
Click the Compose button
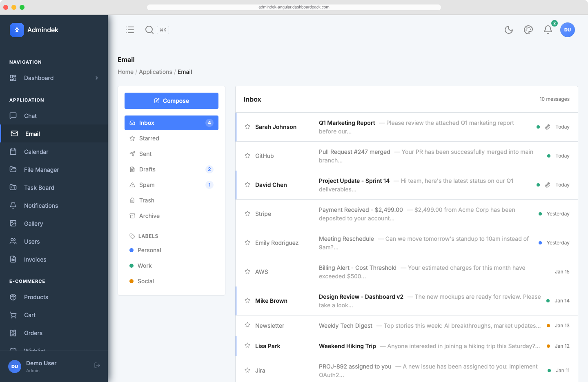[x=171, y=100]
